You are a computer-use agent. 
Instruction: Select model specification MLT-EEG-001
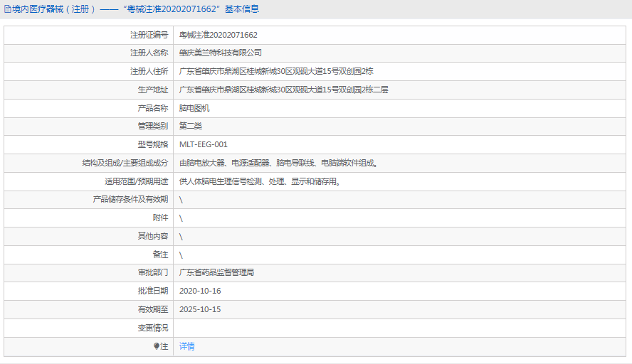coord(204,144)
